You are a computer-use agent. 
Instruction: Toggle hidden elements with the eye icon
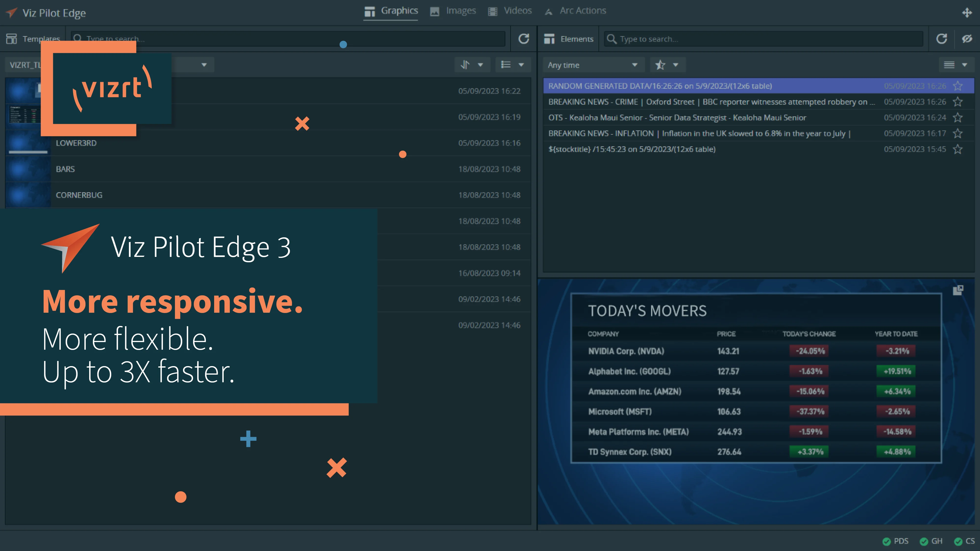(967, 39)
